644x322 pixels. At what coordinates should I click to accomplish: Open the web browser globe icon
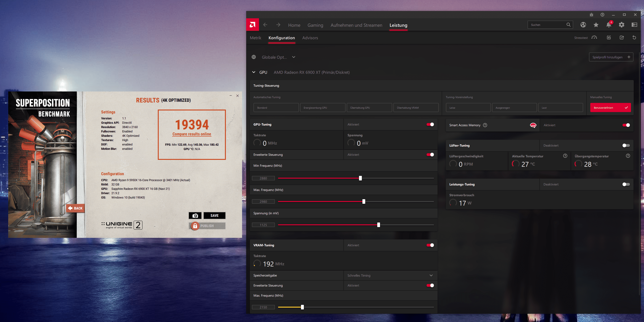[583, 25]
